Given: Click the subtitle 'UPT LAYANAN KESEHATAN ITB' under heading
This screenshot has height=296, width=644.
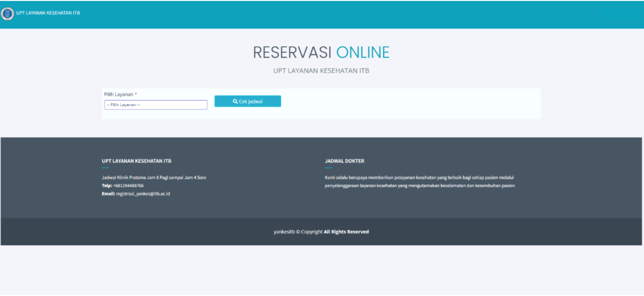Looking at the screenshot, I should coord(320,71).
